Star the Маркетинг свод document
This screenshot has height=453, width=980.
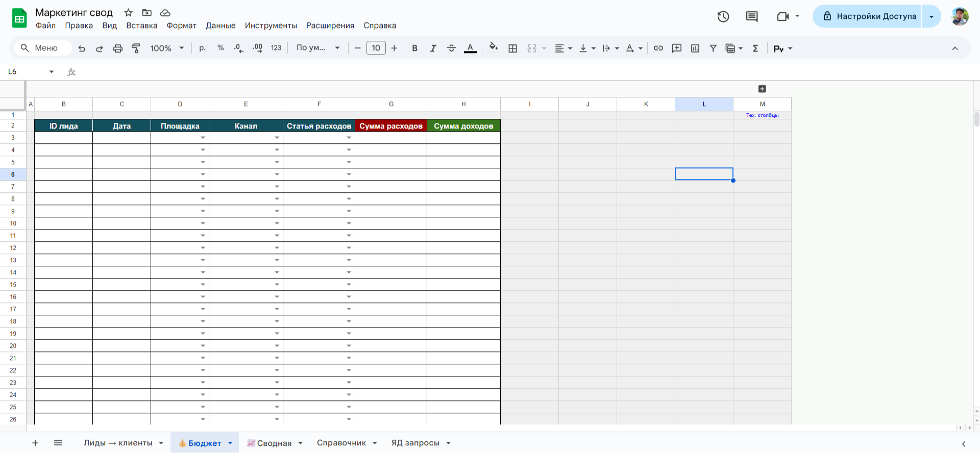point(128,13)
